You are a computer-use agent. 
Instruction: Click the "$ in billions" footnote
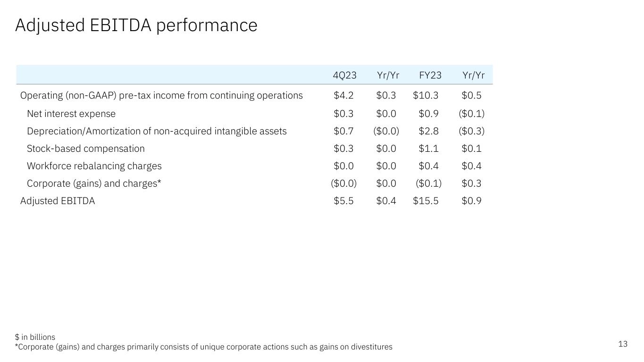35,337
